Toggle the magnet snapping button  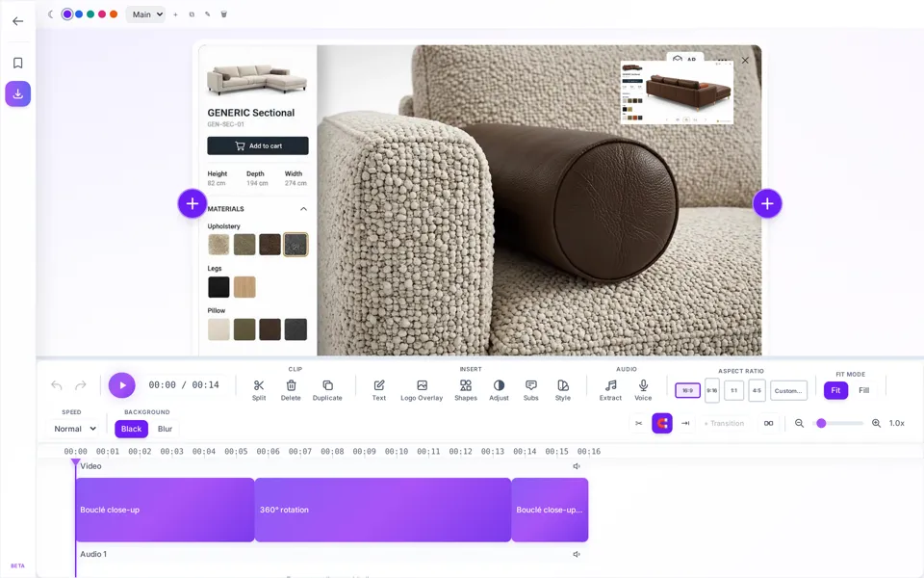coord(662,423)
